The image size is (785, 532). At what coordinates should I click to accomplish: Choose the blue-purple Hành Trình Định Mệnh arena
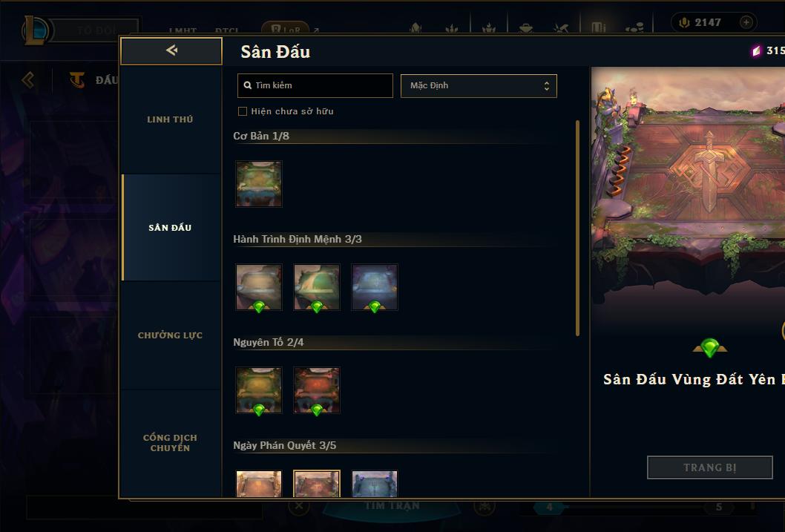coord(375,287)
